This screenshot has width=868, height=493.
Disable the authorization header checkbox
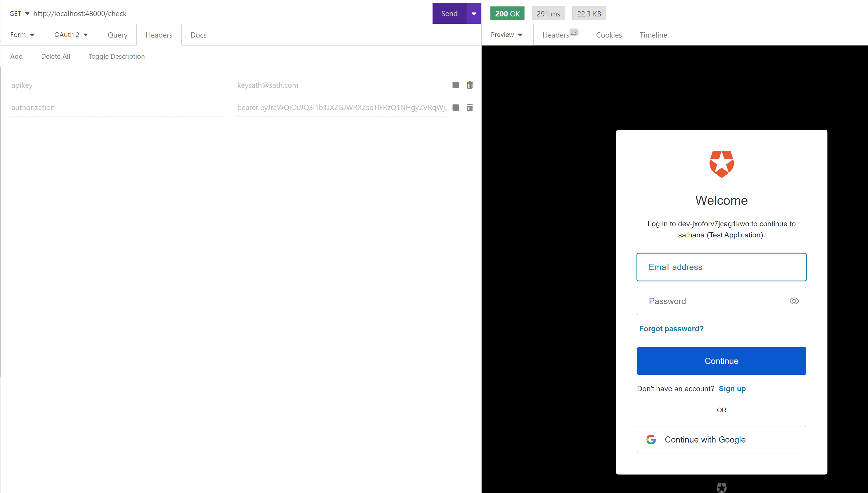(455, 108)
